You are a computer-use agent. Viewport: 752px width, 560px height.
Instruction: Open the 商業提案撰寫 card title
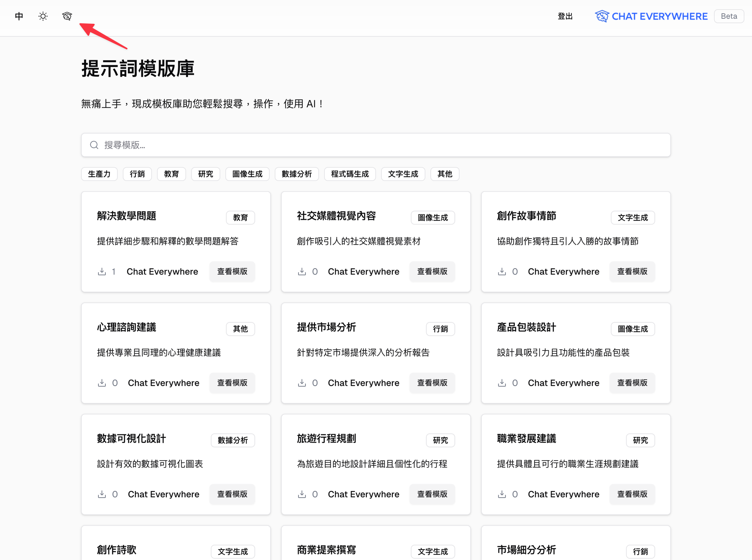[x=326, y=550]
